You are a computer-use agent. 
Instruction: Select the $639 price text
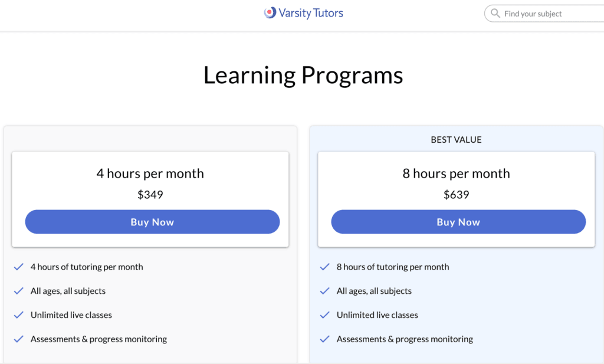point(457,195)
